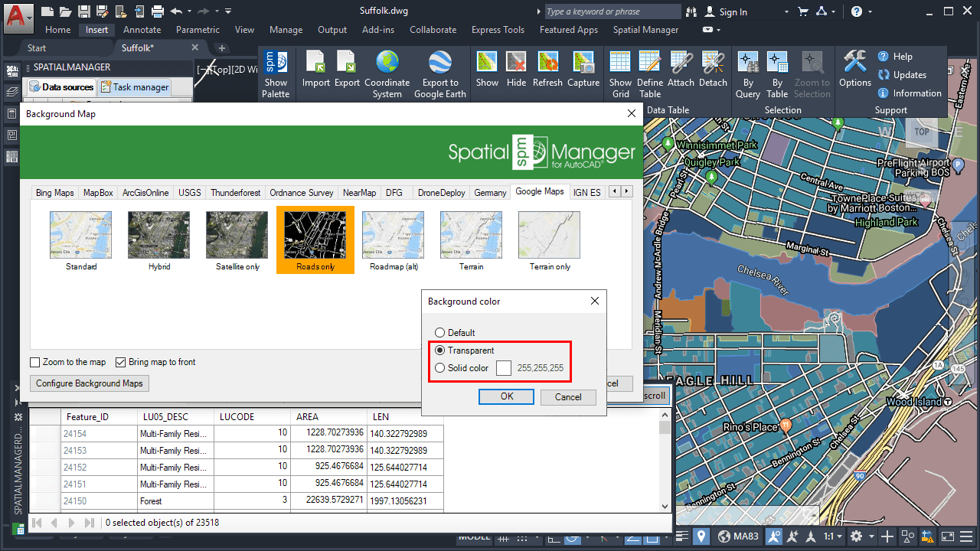The image size is (980, 551).
Task: Click the Open file folder icon
Action: pos(67,11)
